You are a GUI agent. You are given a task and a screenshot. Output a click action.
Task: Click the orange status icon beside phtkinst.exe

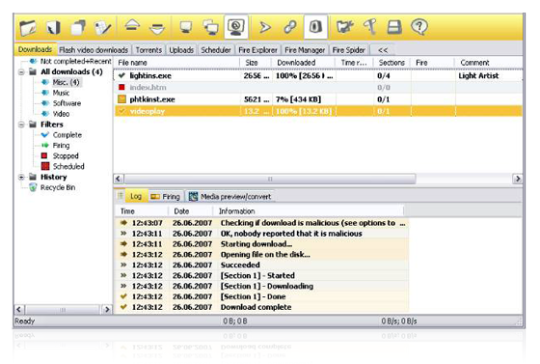(122, 99)
